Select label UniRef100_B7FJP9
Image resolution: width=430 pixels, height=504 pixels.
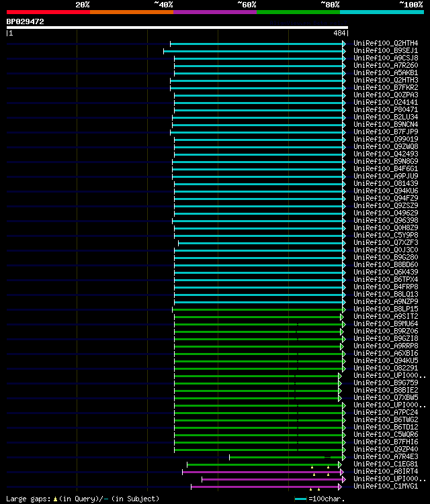pyautogui.click(x=386, y=132)
